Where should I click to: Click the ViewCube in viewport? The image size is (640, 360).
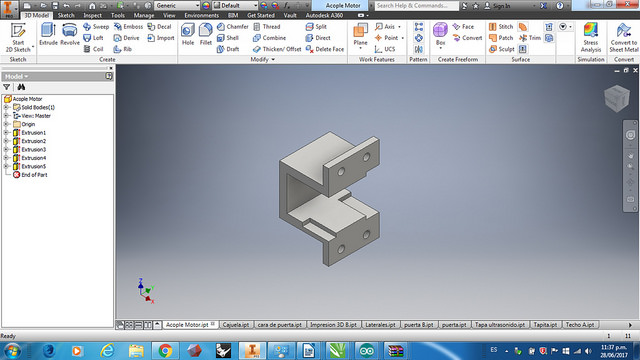(617, 98)
